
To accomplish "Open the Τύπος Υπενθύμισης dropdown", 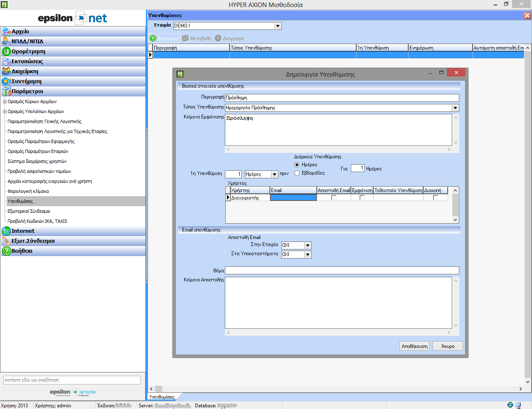I will pos(456,108).
